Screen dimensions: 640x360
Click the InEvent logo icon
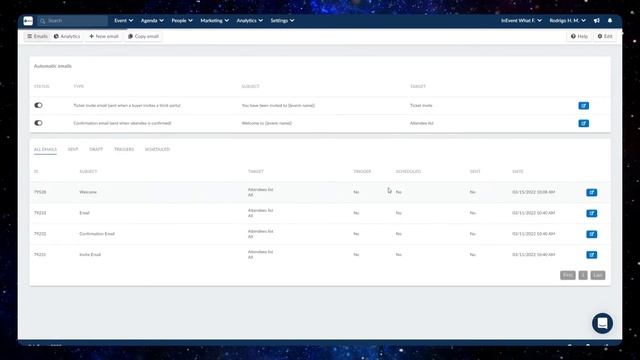pos(28,21)
